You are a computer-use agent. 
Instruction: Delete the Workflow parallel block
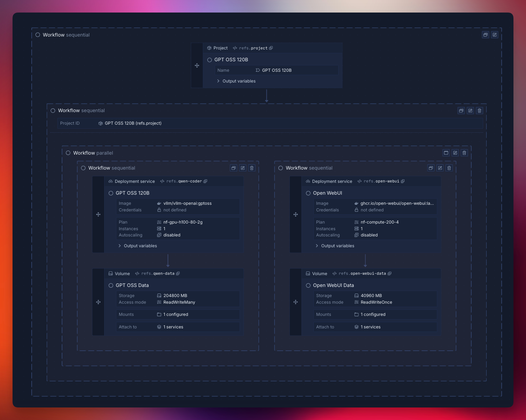click(464, 153)
